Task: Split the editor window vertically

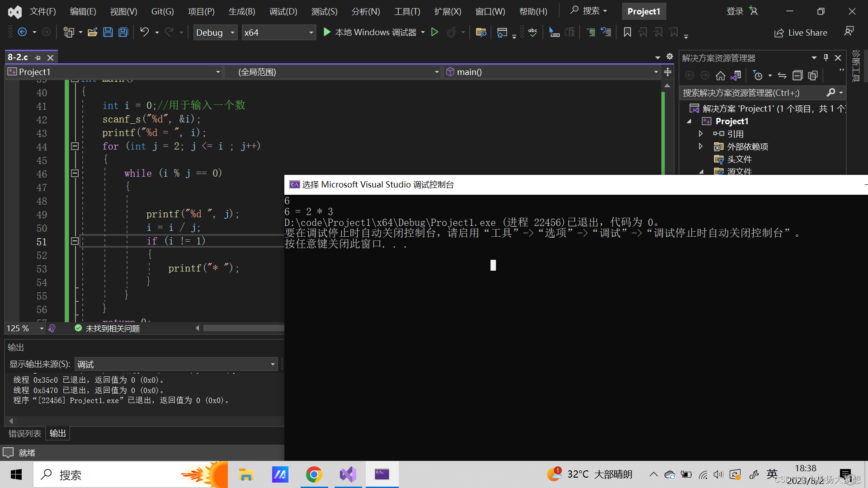Action: click(668, 72)
